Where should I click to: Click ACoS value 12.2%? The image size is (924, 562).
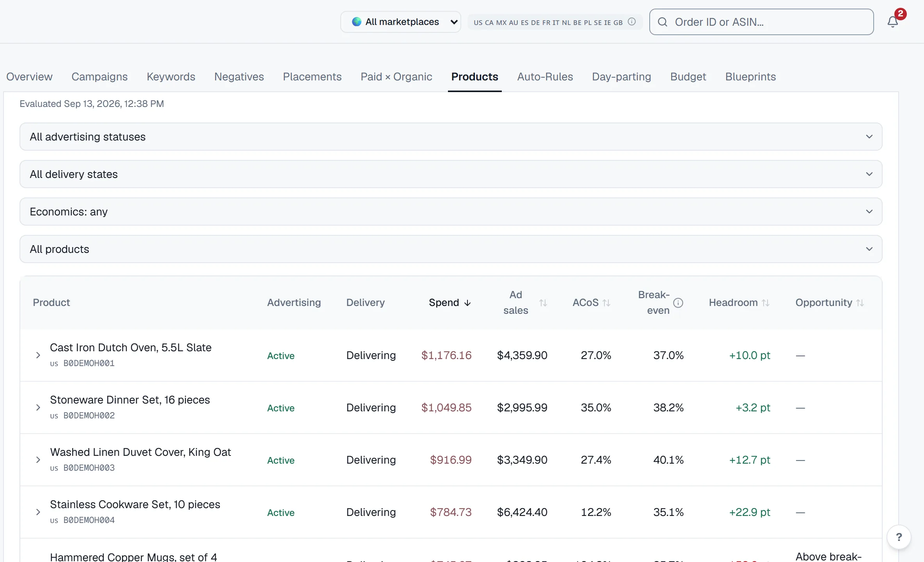tap(596, 512)
